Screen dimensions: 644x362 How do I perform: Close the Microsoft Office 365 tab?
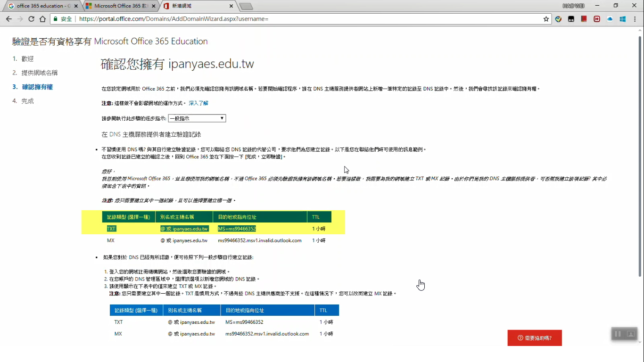pyautogui.click(x=154, y=6)
